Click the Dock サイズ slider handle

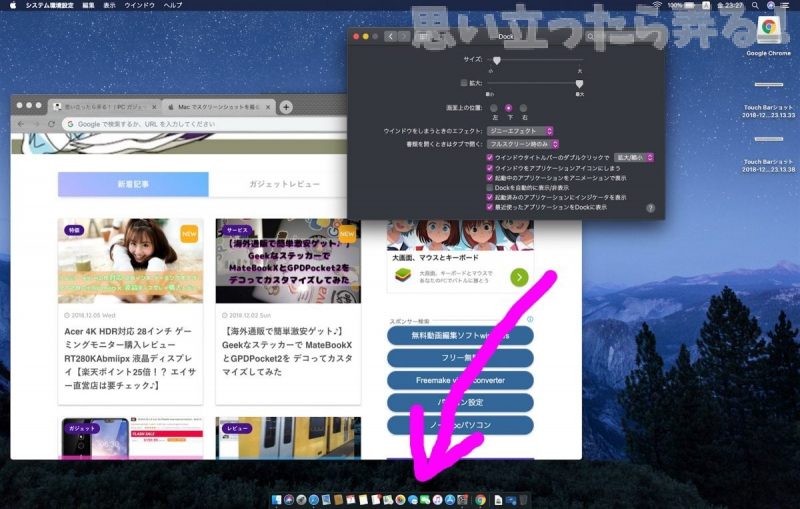coord(496,61)
